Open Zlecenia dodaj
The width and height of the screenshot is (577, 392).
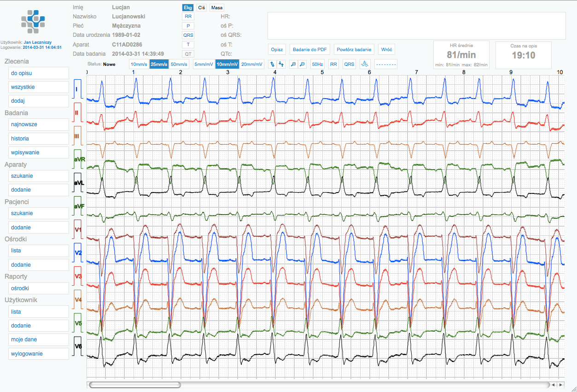click(x=39, y=101)
